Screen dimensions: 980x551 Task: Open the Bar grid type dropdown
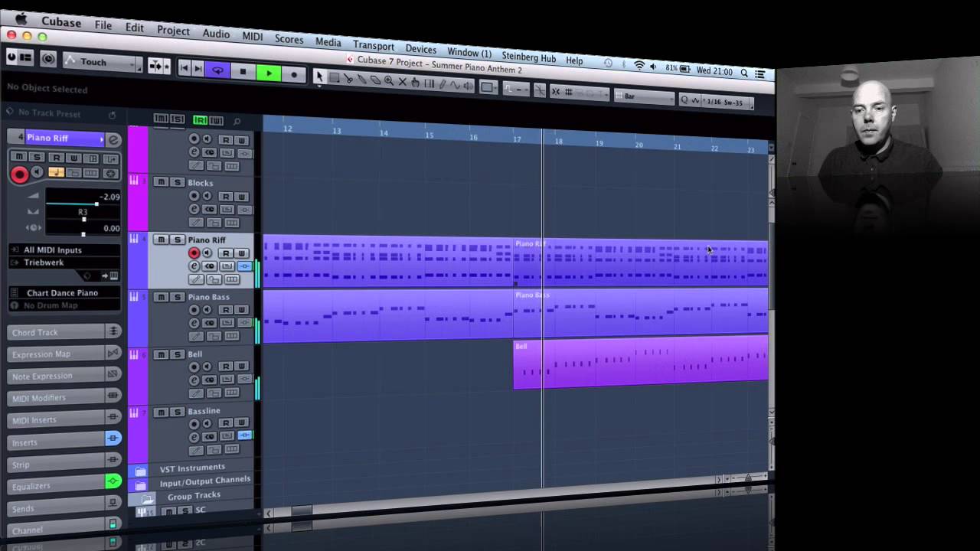pos(643,96)
